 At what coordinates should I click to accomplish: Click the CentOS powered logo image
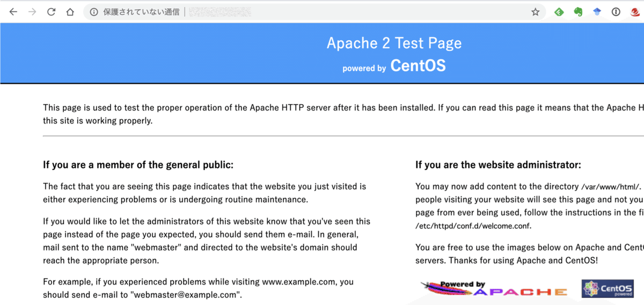[608, 288]
